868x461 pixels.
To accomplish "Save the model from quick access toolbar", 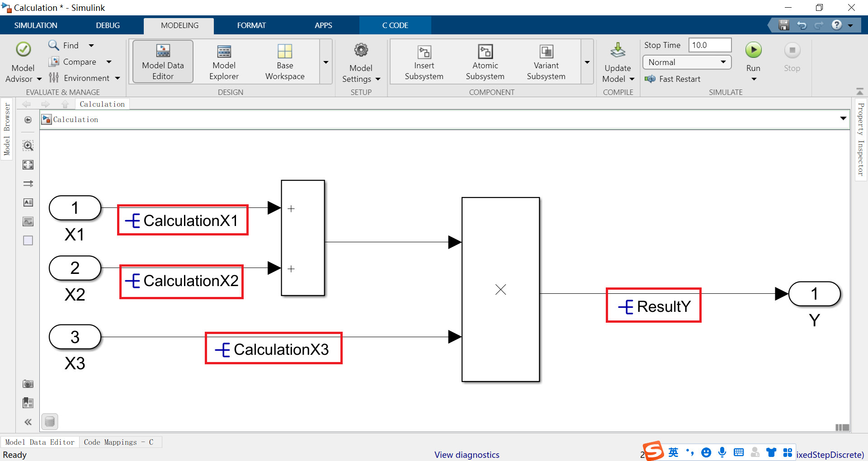I will pyautogui.click(x=784, y=25).
